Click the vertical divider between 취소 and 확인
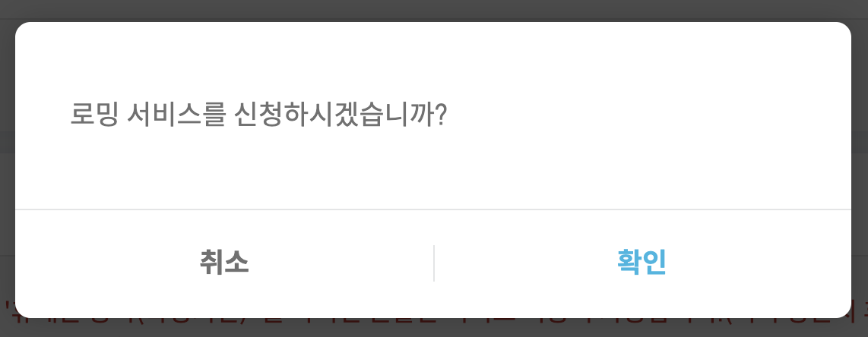This screenshot has width=868, height=337. click(x=434, y=263)
